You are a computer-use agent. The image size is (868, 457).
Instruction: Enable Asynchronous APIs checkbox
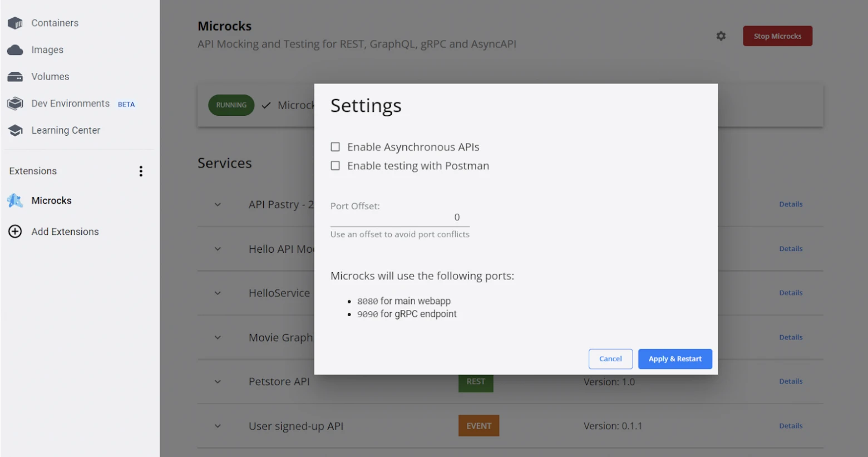click(336, 147)
